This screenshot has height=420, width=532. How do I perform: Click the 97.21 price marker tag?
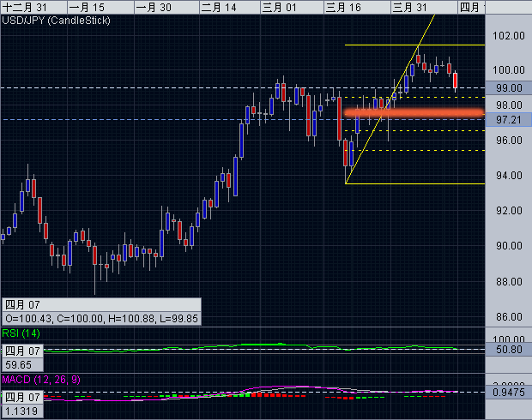[509, 119]
